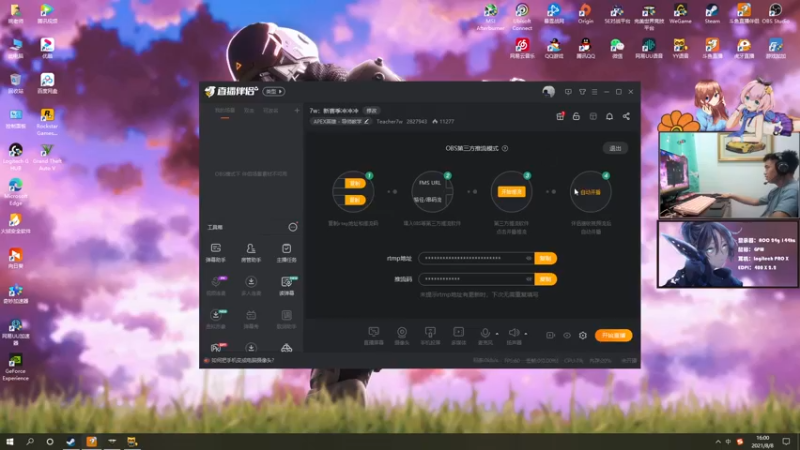Open the phone-as-camera help link at bottom left
The width and height of the screenshot is (800, 450).
(240, 360)
